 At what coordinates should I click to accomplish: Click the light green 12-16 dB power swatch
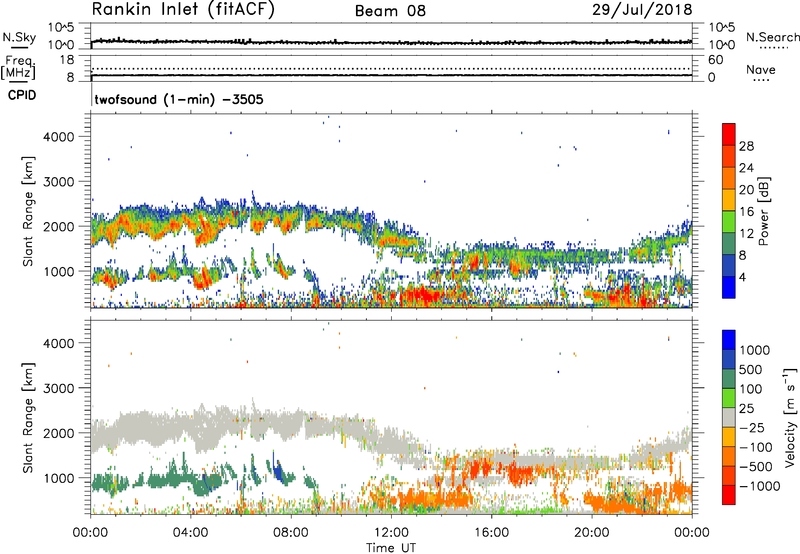(729, 222)
